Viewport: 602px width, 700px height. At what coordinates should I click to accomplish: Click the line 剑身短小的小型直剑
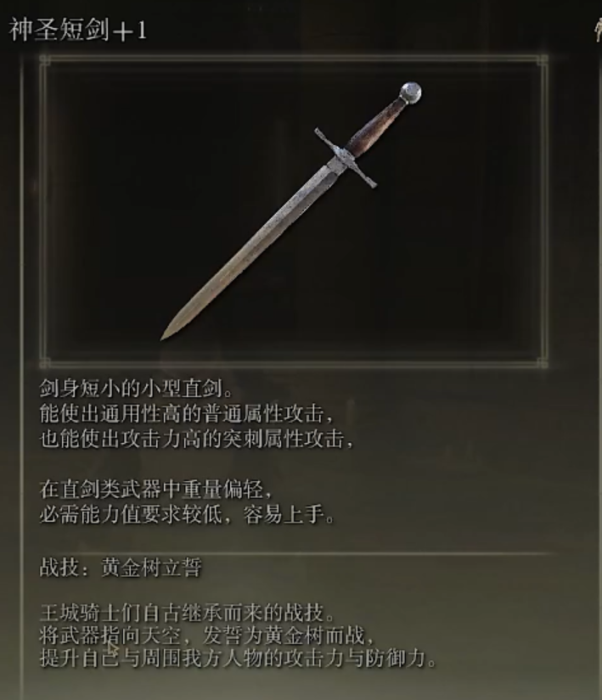pos(136,389)
